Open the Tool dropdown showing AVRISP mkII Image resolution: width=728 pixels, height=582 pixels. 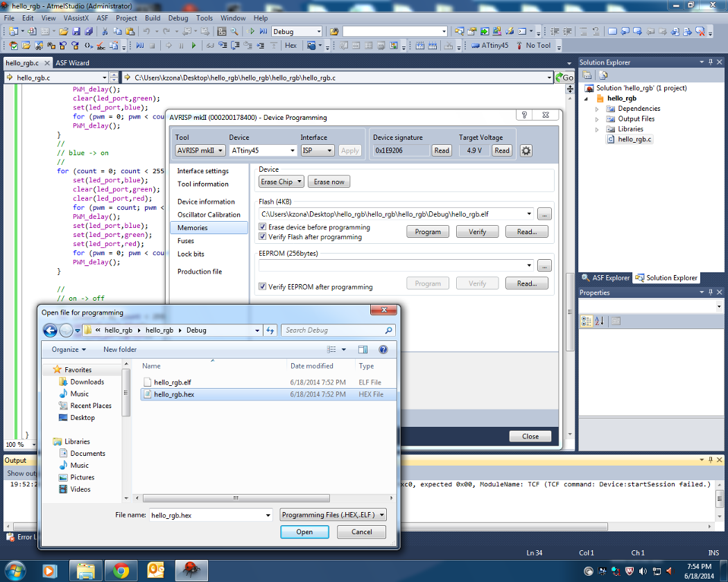[x=200, y=150]
